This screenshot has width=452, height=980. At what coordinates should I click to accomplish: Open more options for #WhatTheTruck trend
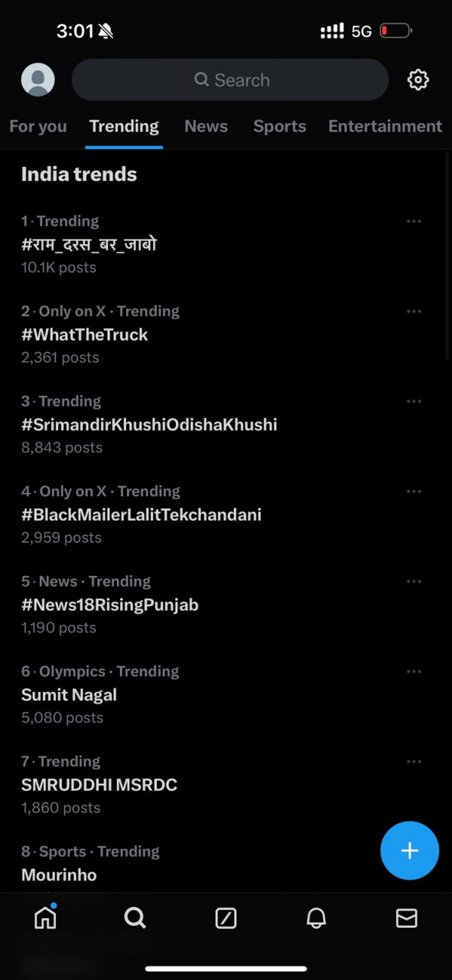pyautogui.click(x=415, y=311)
